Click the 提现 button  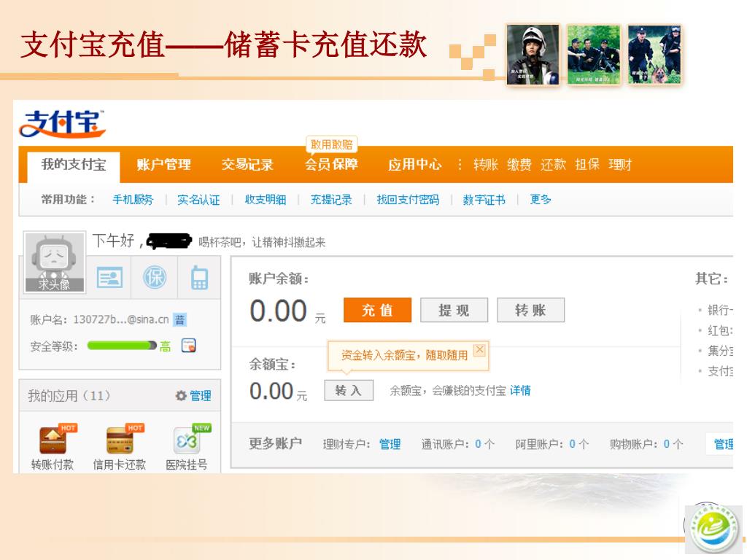coord(454,310)
